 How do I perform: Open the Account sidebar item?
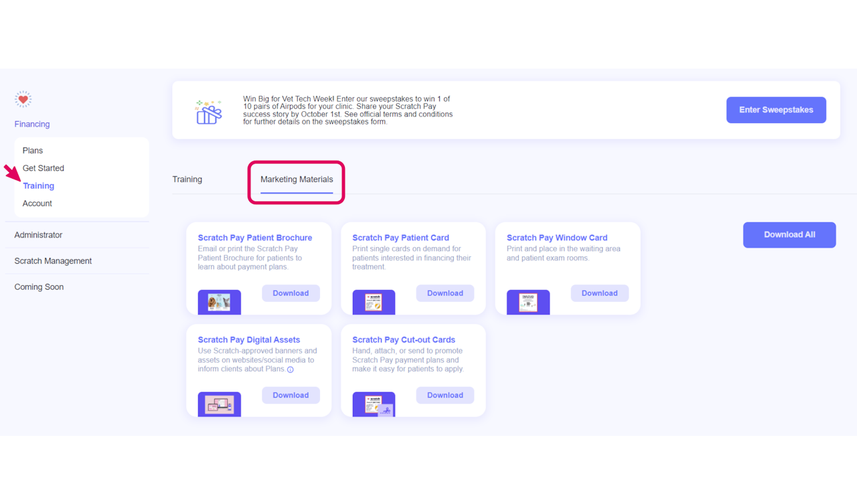(37, 203)
